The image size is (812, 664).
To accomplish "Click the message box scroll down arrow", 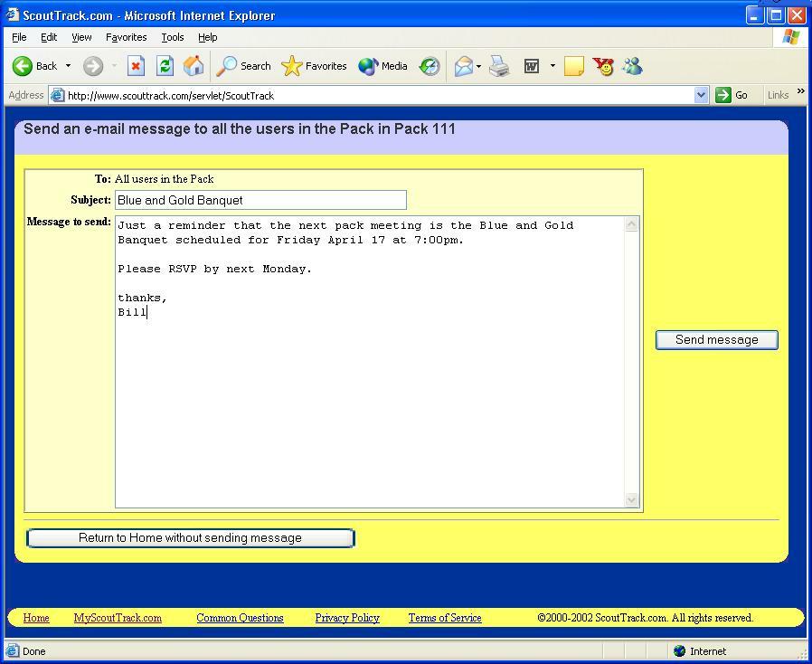I will coord(631,500).
